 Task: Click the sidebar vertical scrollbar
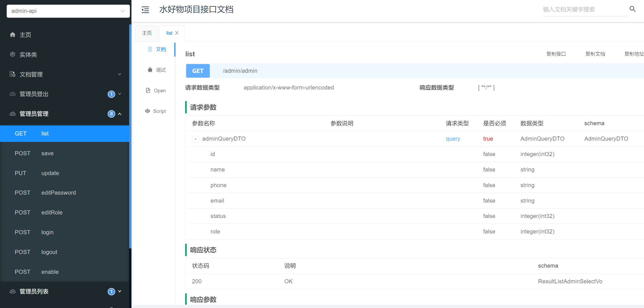(130, 136)
